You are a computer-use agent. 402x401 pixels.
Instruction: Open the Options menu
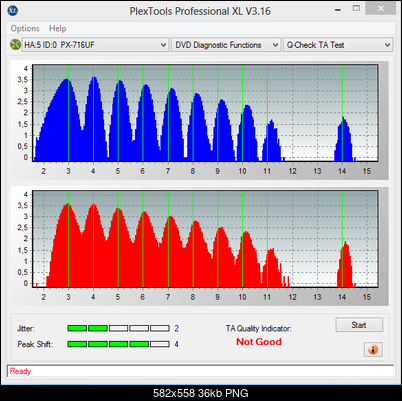(x=25, y=29)
